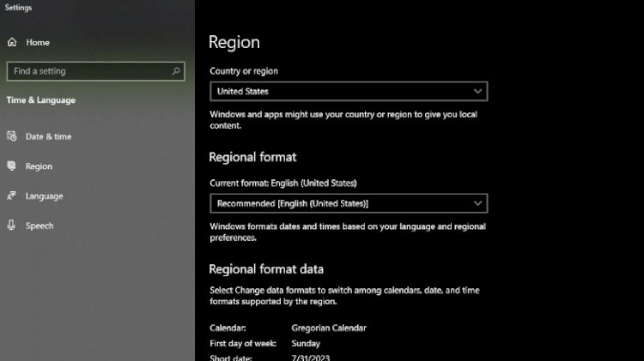
Task: Click the Regional format data heading
Action: click(x=266, y=269)
